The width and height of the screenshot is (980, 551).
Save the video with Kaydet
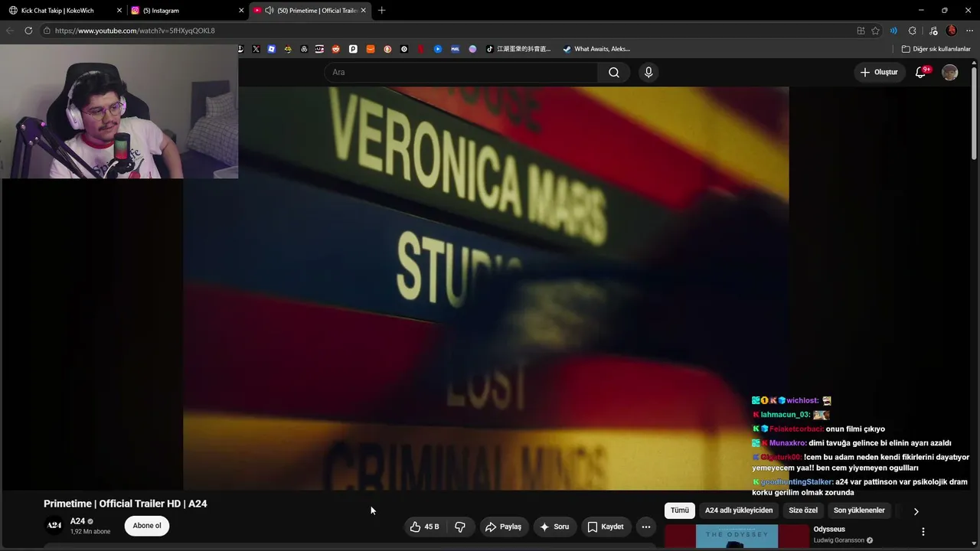click(606, 527)
